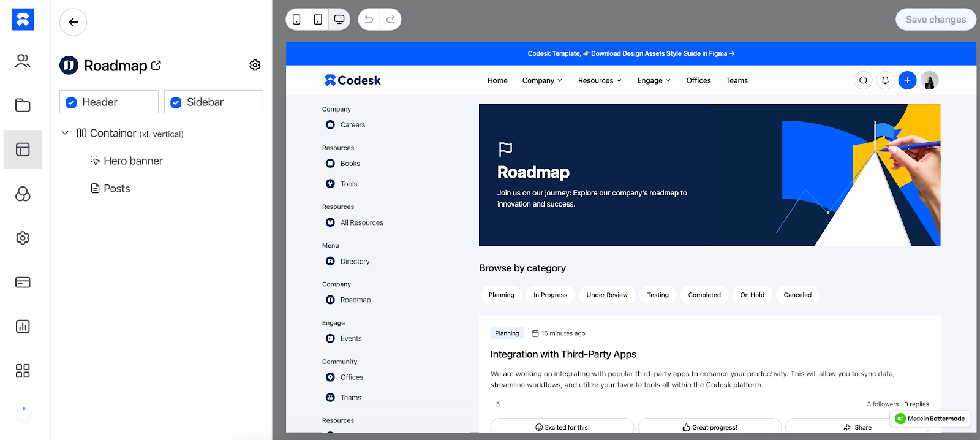
Task: Undo the last change
Action: (369, 20)
